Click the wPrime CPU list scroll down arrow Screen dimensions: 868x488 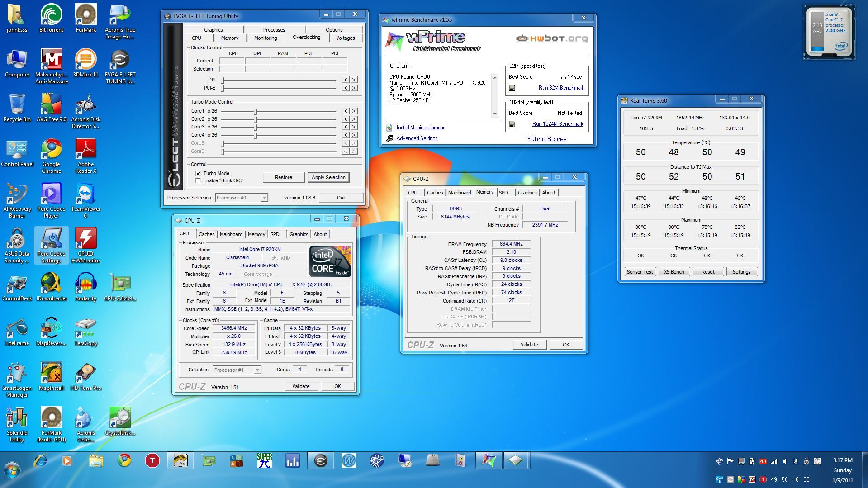[494, 114]
